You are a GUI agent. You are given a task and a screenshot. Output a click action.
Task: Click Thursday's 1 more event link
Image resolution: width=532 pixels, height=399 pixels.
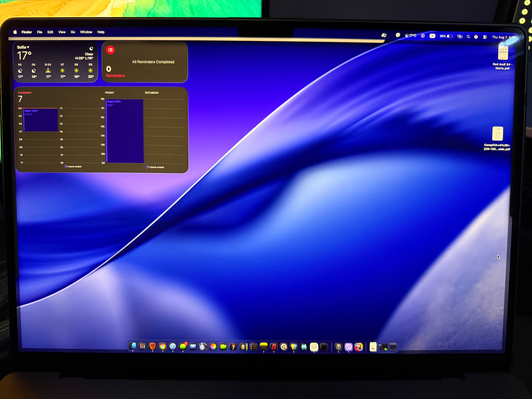pos(73,166)
